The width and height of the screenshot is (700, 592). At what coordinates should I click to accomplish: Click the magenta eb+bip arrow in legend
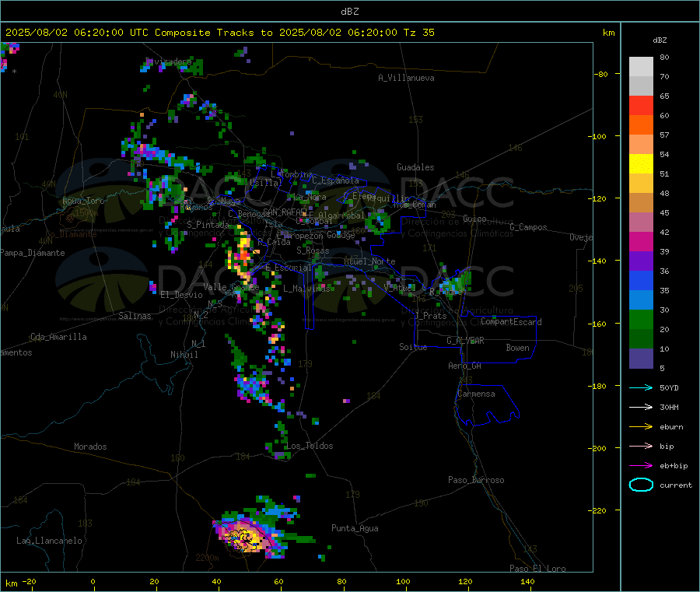(x=641, y=466)
